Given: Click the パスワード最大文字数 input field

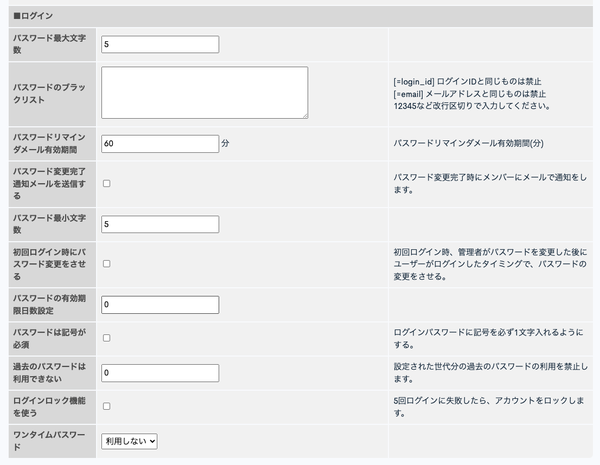Looking at the screenshot, I should pos(160,44).
